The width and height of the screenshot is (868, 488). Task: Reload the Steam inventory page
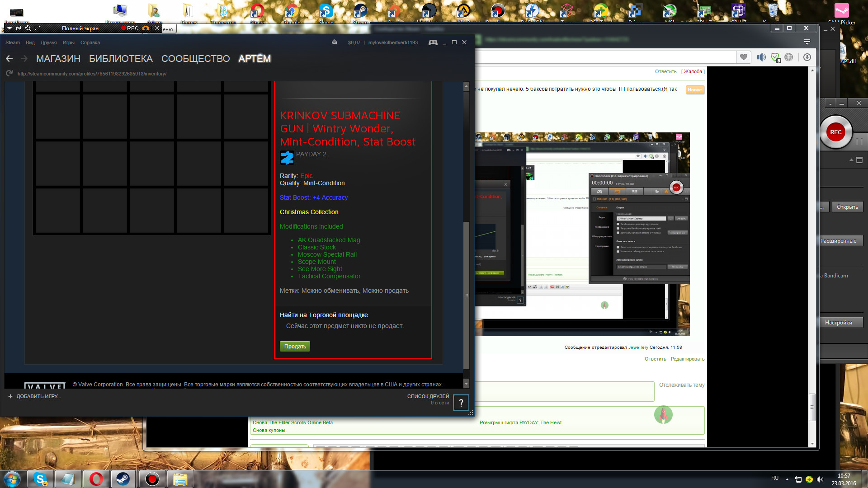pos(9,74)
